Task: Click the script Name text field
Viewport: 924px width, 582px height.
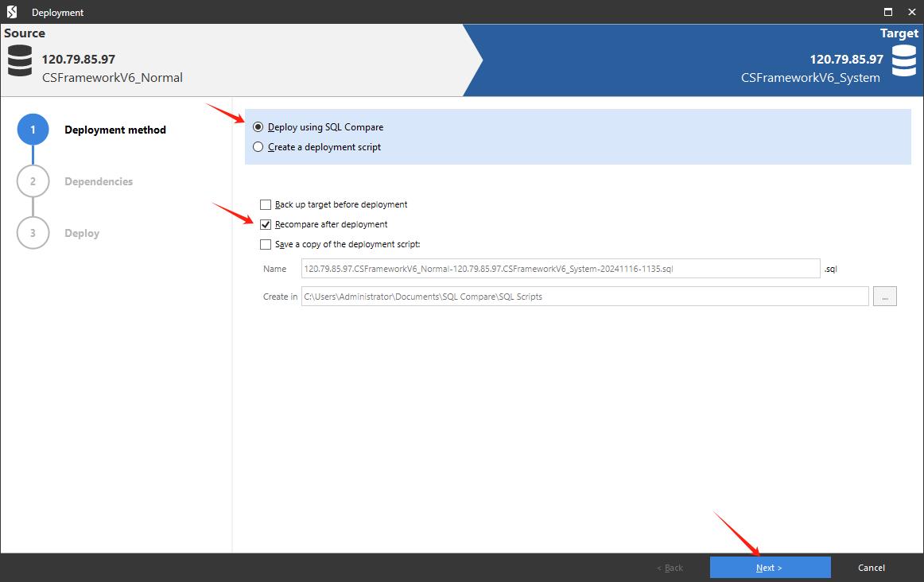Action: (x=560, y=269)
